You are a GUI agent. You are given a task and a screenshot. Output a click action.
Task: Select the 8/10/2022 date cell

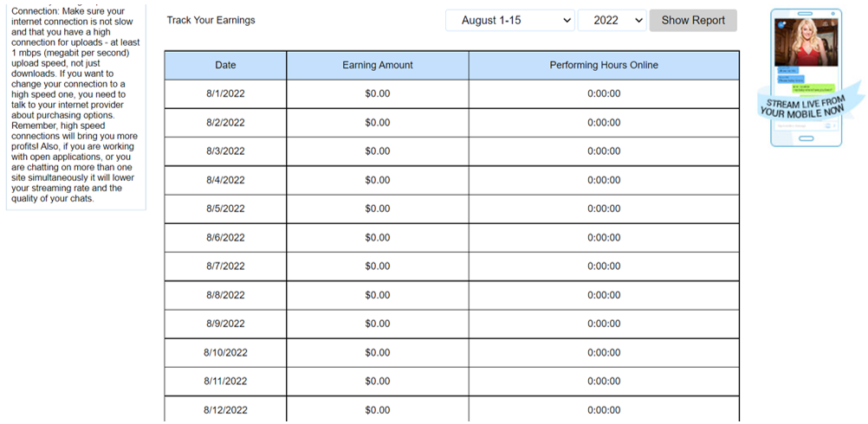[225, 353]
